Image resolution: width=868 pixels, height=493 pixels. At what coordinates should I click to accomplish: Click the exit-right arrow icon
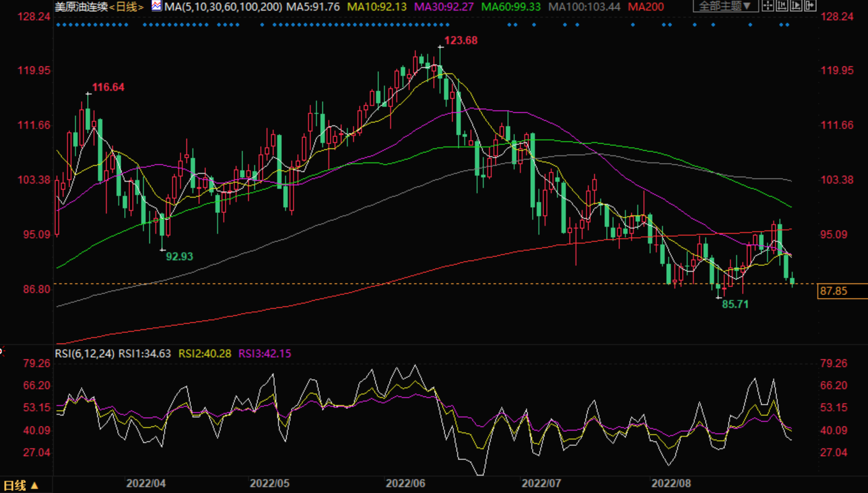(810, 6)
